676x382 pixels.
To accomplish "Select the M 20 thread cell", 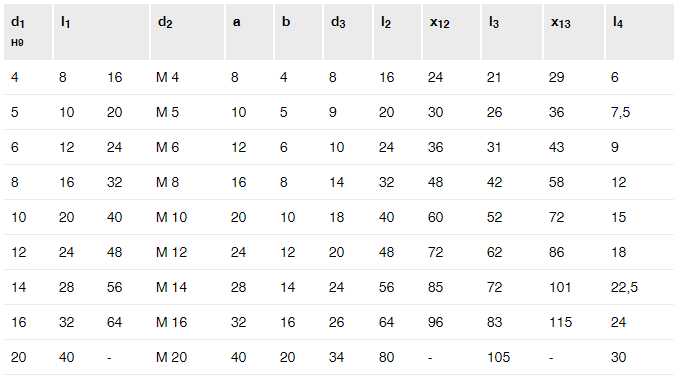I will [x=172, y=357].
